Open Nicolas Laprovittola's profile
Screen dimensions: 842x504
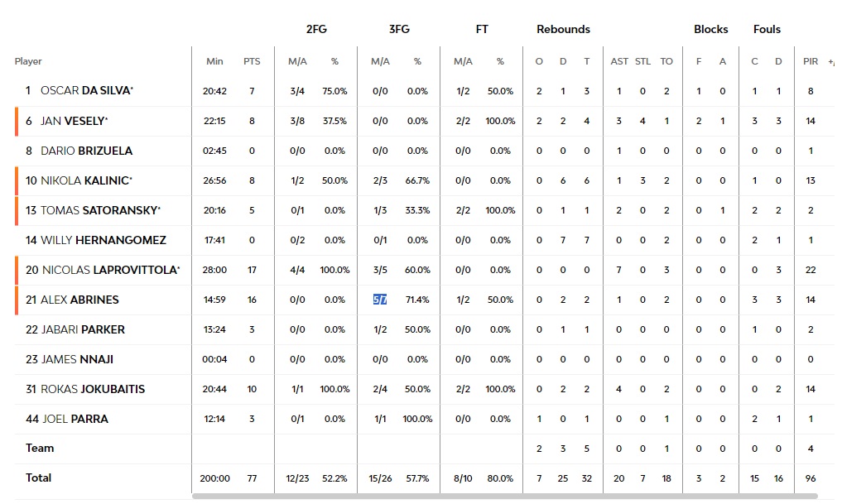[108, 270]
